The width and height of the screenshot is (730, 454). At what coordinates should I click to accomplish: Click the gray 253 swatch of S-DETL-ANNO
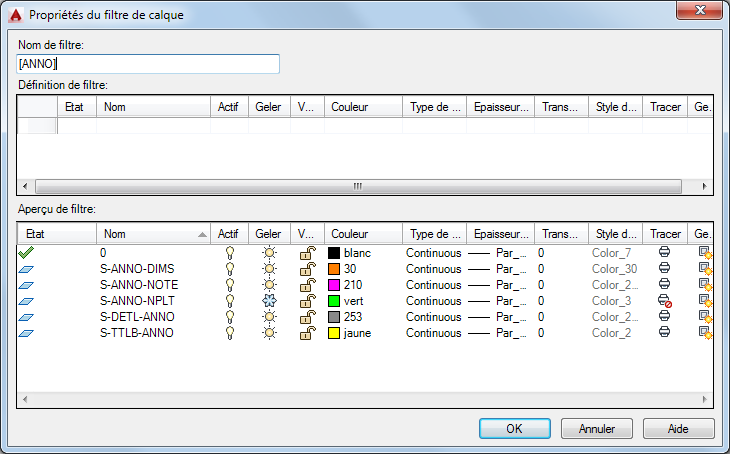(334, 317)
